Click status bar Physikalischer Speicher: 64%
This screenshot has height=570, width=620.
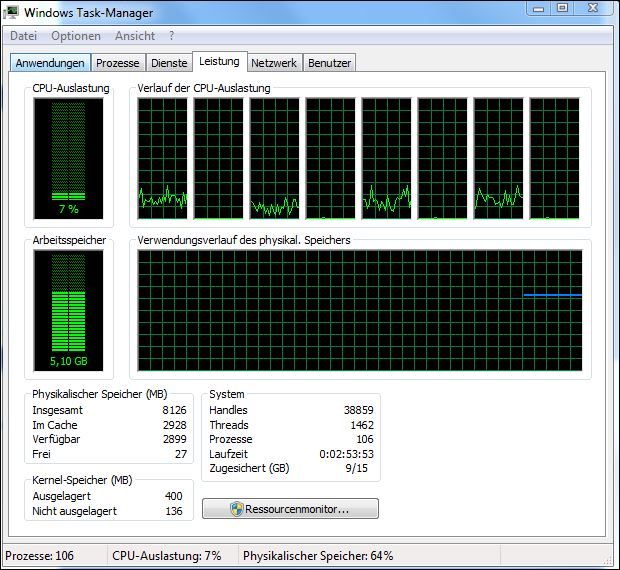click(318, 556)
